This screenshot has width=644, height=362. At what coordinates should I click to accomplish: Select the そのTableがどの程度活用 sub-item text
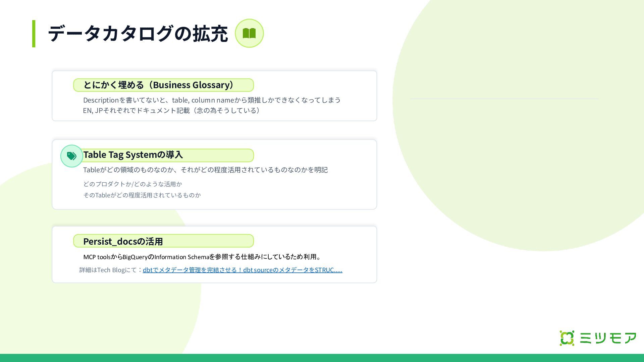click(142, 195)
